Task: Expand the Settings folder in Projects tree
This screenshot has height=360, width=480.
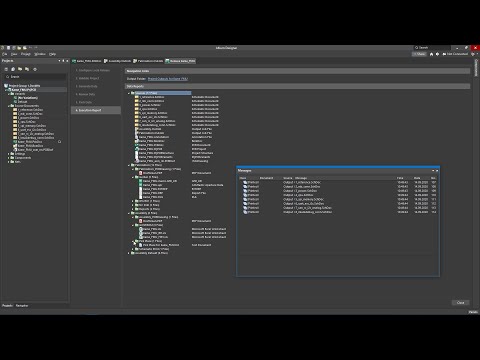Action: [9, 154]
